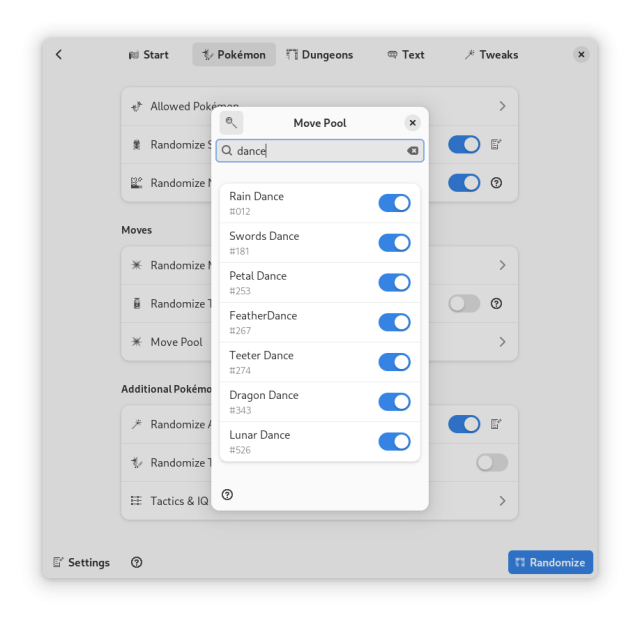Image resolution: width=640 pixels, height=625 pixels.
Task: Clear the dance search text
Action: 412,151
